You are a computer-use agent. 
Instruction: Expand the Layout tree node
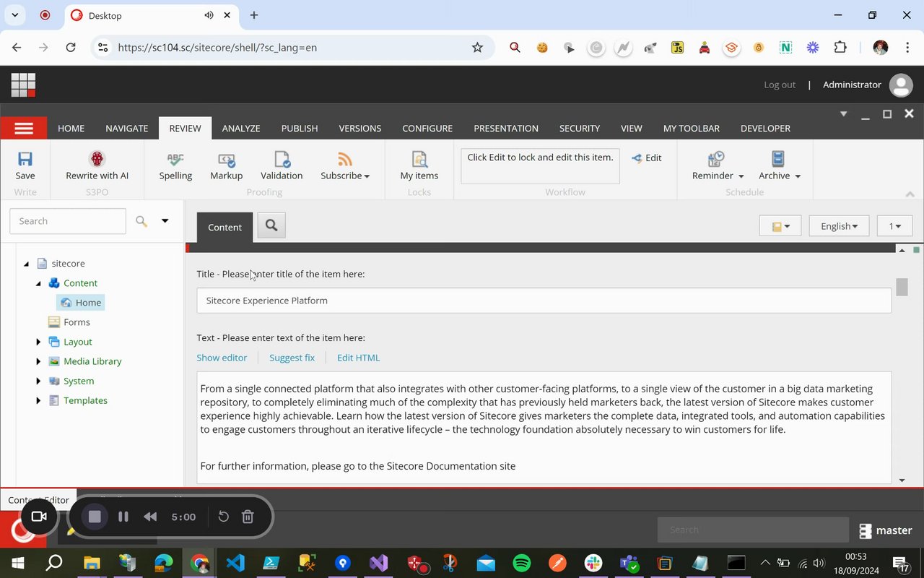click(39, 342)
